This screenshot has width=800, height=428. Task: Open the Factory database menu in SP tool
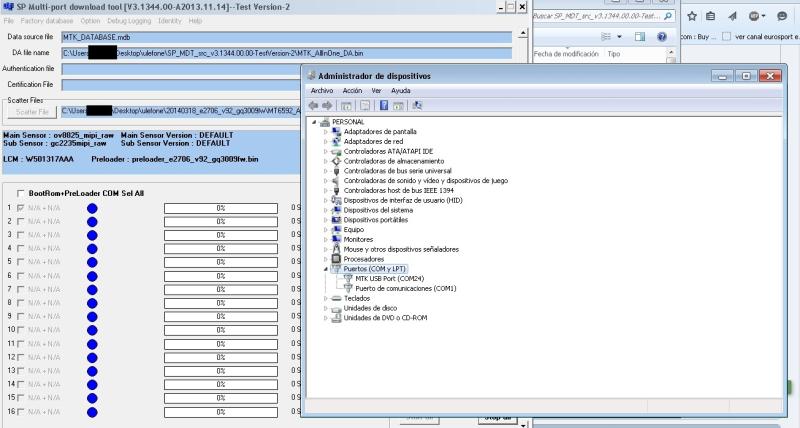coord(46,21)
